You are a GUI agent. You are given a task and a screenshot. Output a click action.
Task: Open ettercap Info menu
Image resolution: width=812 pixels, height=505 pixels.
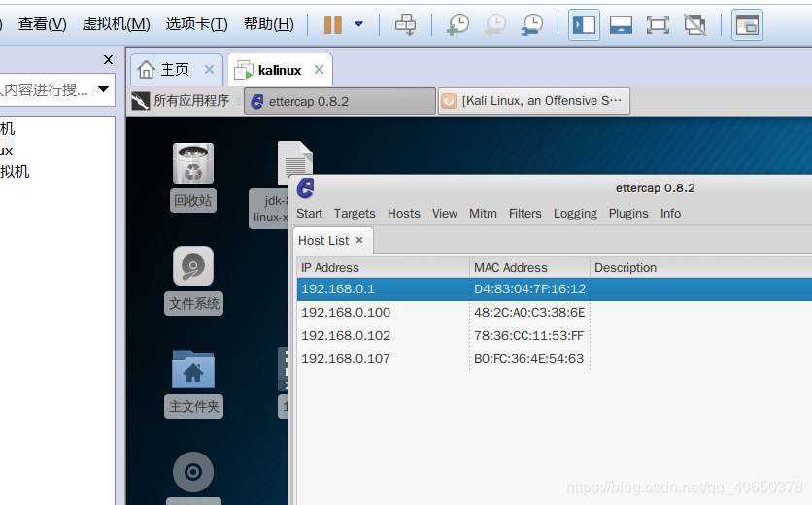pyautogui.click(x=670, y=214)
